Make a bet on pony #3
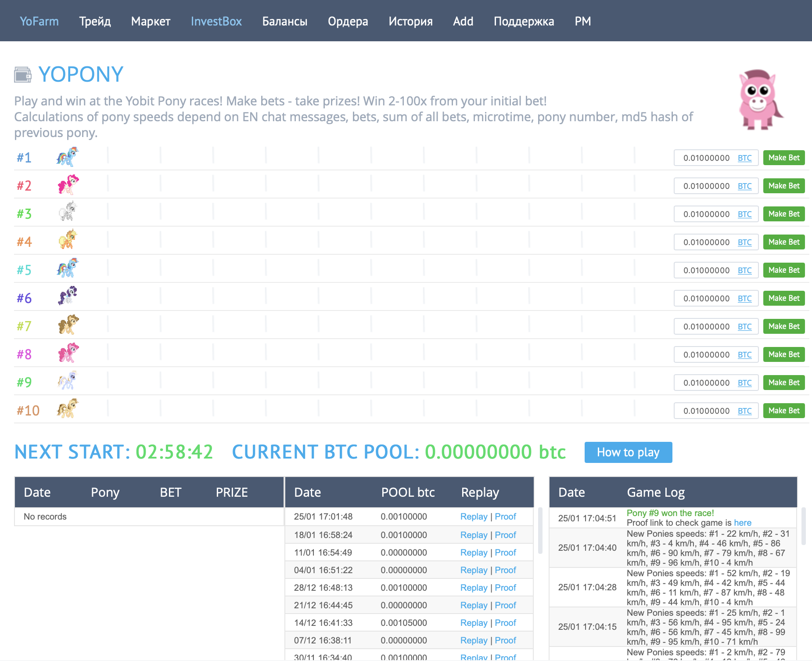The width and height of the screenshot is (812, 661). (x=784, y=214)
